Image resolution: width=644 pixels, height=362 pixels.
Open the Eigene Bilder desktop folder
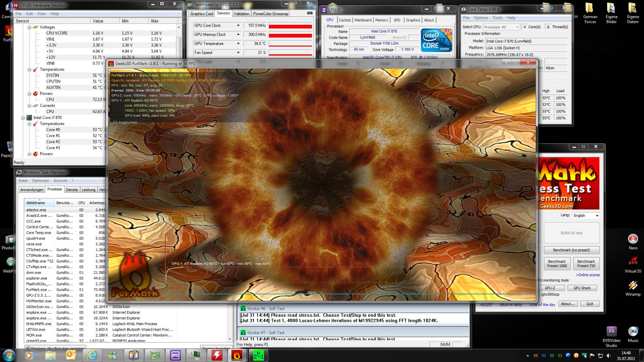pyautogui.click(x=611, y=14)
